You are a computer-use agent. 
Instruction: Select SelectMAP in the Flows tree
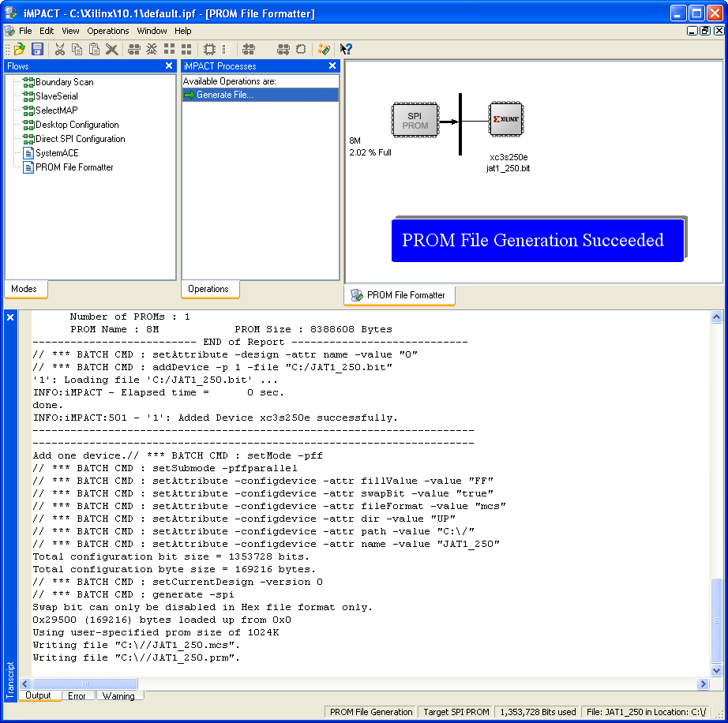coord(57,111)
